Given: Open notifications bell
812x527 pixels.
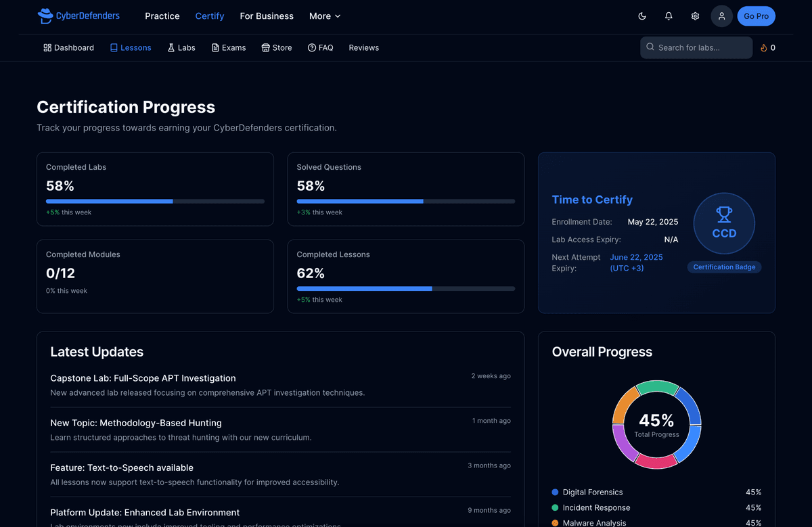Looking at the screenshot, I should [669, 16].
